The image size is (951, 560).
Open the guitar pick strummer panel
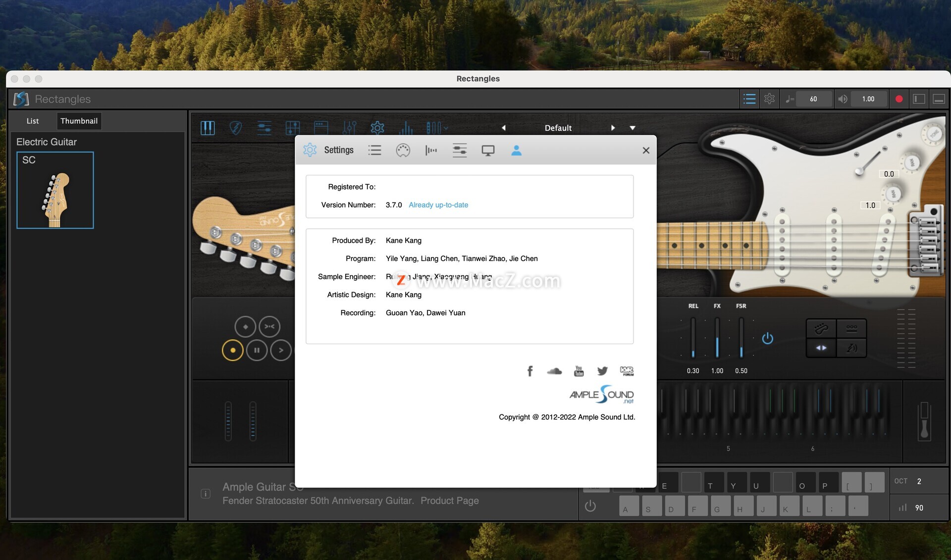[x=236, y=128]
